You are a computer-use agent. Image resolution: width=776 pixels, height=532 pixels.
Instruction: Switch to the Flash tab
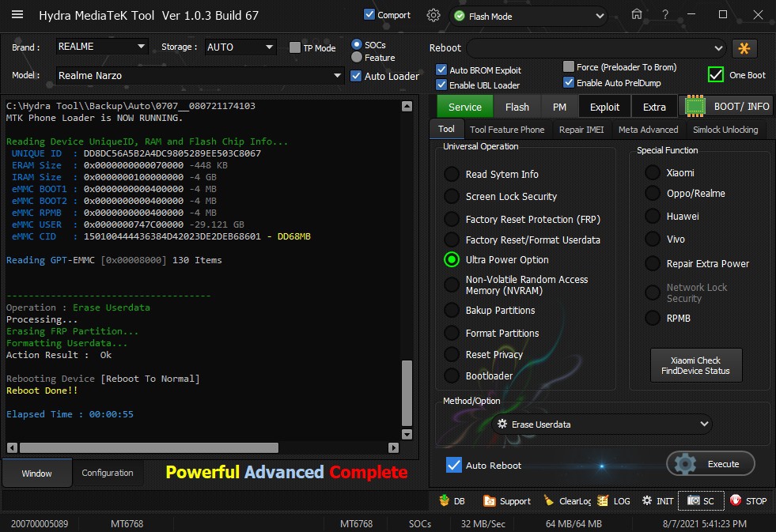517,107
